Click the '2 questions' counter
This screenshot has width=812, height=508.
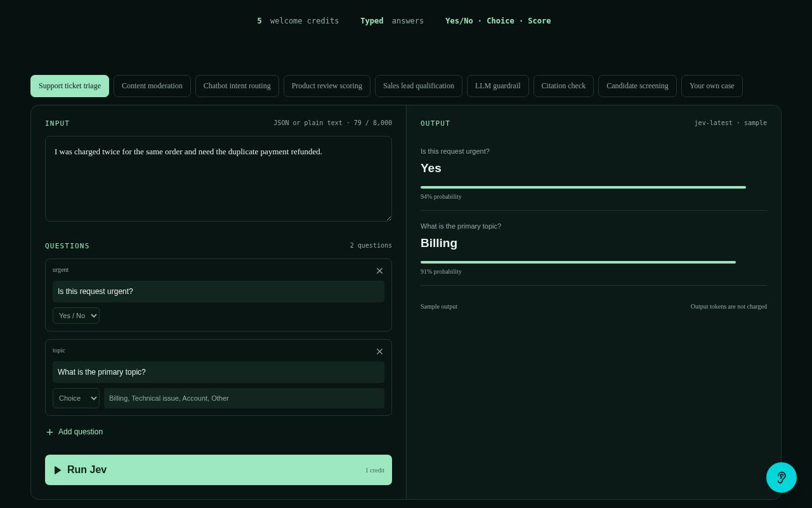point(371,245)
